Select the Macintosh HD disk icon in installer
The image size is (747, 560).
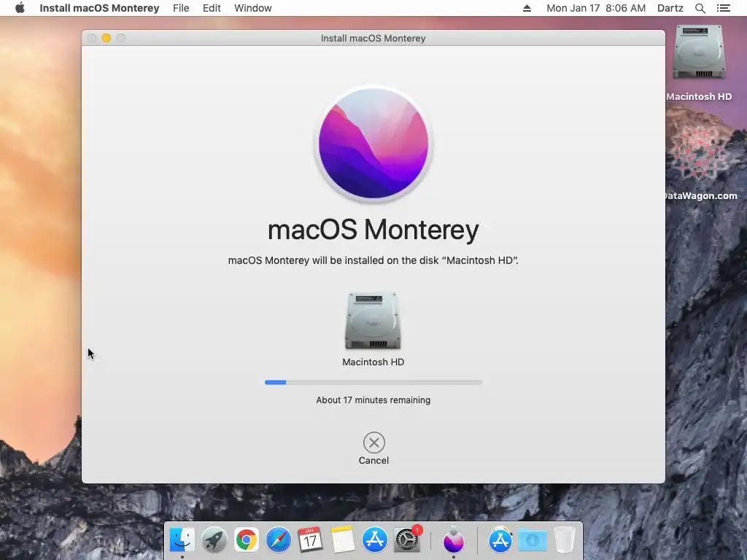click(373, 321)
